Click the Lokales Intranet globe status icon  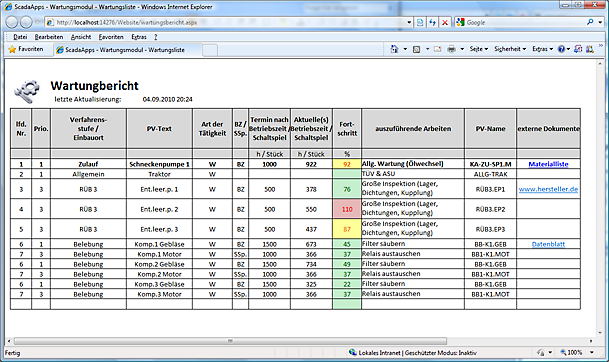point(352,352)
